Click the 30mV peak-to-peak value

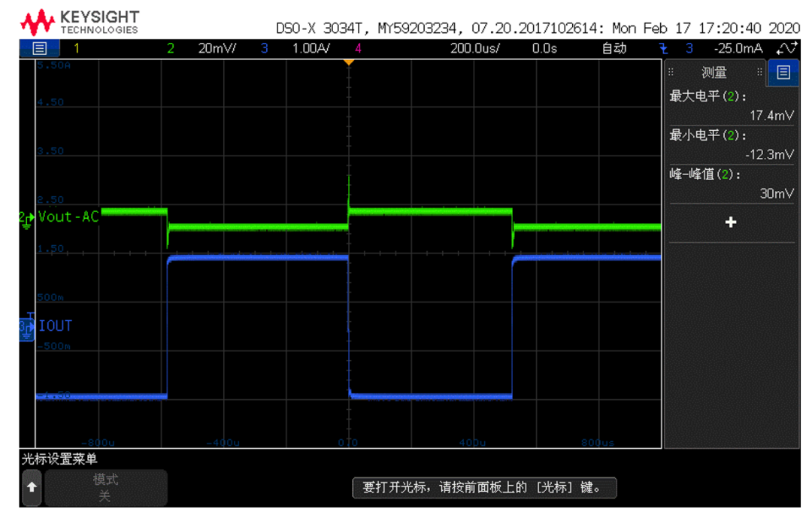pyautogui.click(x=776, y=193)
